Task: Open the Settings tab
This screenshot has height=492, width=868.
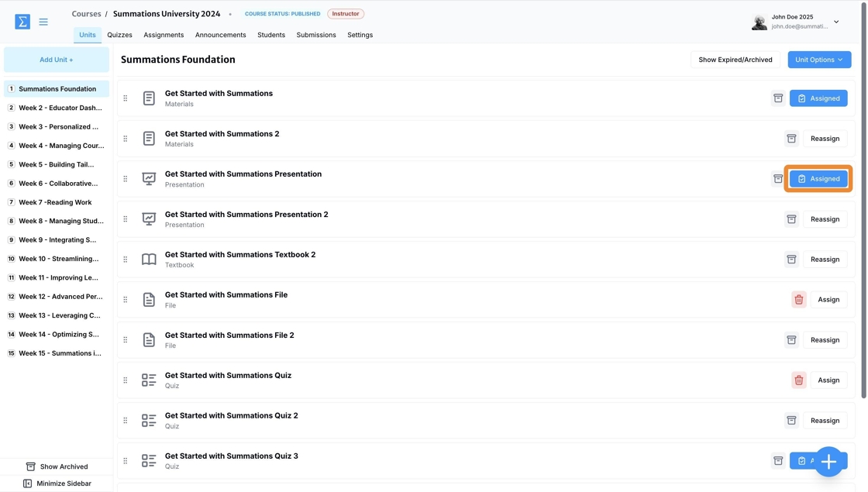Action: click(x=360, y=35)
